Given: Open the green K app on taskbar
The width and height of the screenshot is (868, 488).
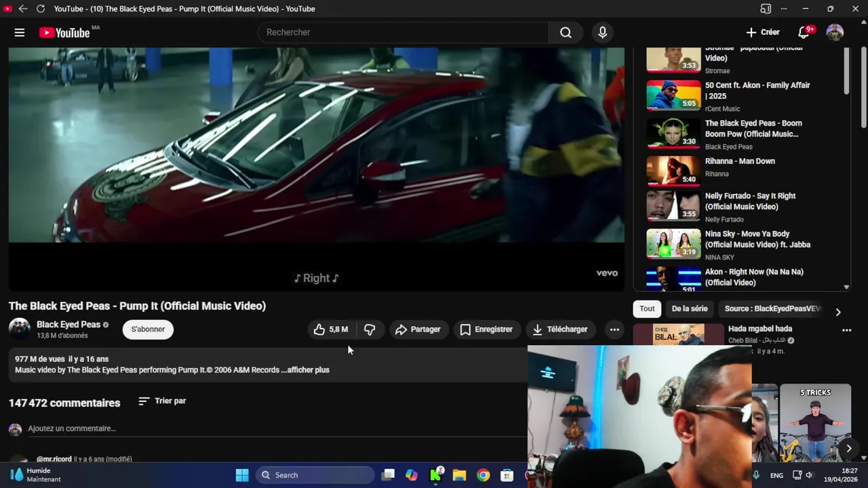Looking at the screenshot, I should (435, 475).
